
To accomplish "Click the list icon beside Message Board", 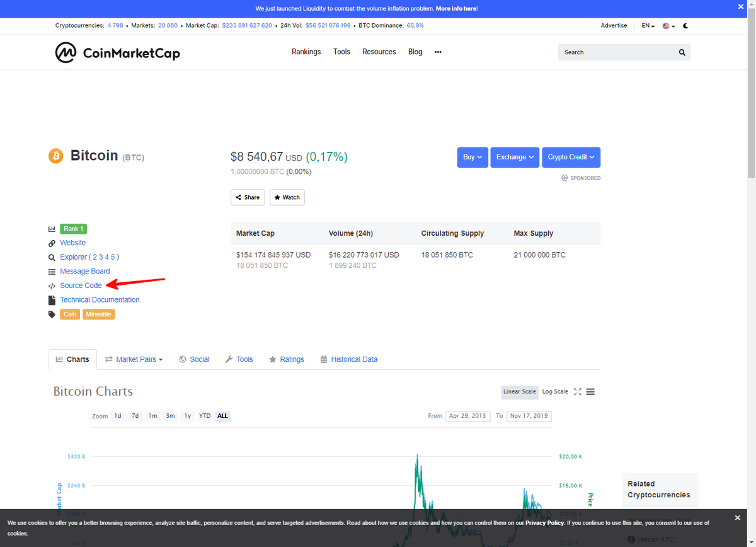I will pos(52,272).
